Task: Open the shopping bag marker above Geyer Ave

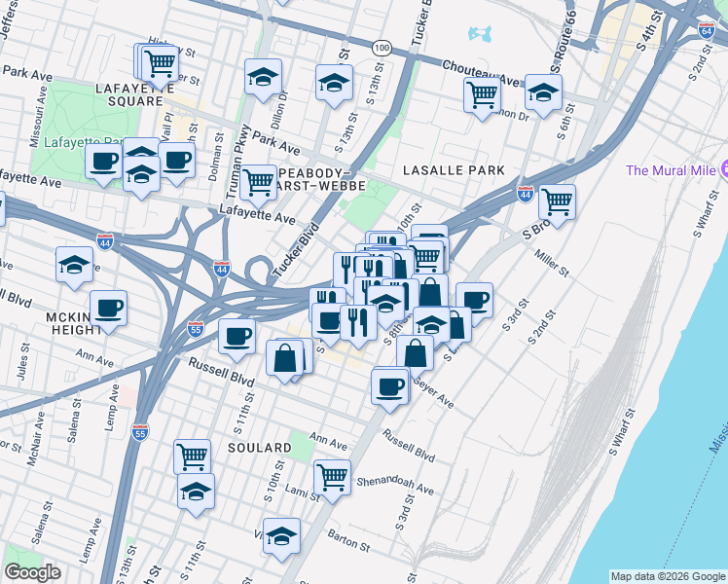Action: (x=415, y=353)
